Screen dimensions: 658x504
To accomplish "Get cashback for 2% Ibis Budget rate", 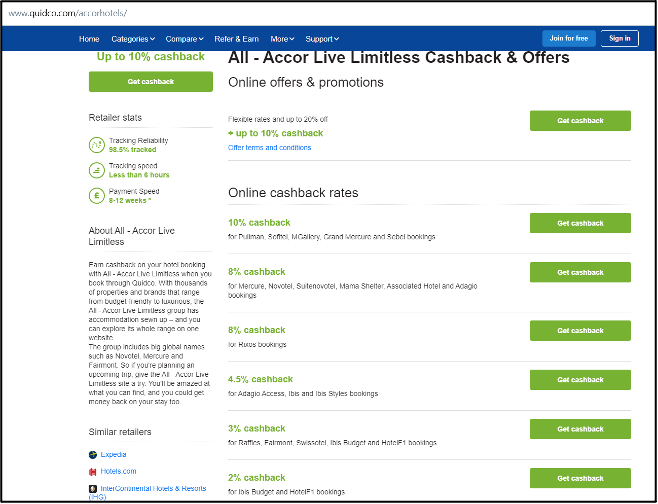I will tap(580, 478).
